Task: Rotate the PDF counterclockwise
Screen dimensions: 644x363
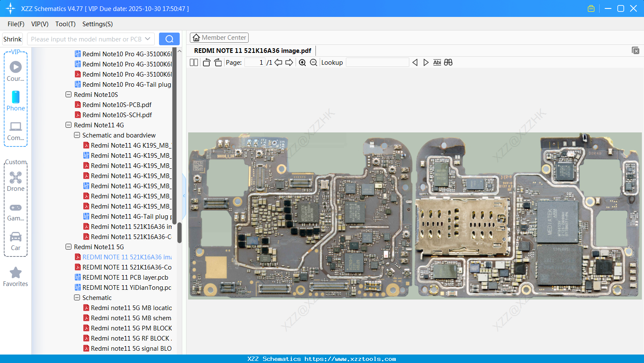Action: point(206,62)
